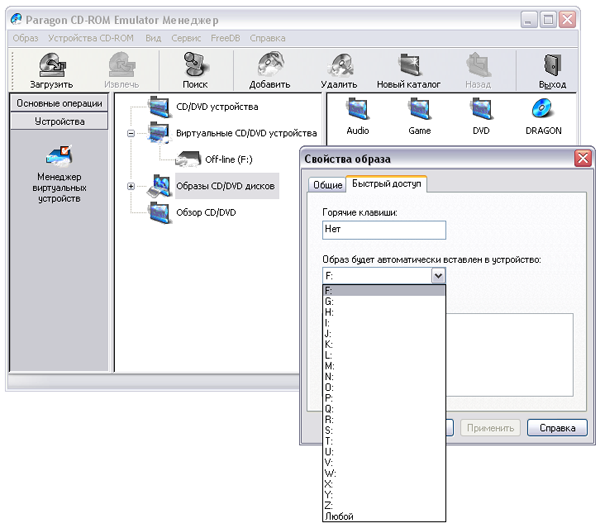Click the Добавить (add image) toolbar icon
This screenshot has width=600, height=528.
[270, 65]
